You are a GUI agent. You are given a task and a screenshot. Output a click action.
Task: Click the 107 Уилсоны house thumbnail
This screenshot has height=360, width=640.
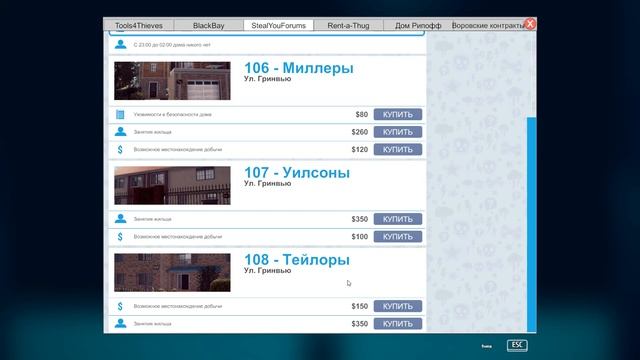[x=172, y=185]
